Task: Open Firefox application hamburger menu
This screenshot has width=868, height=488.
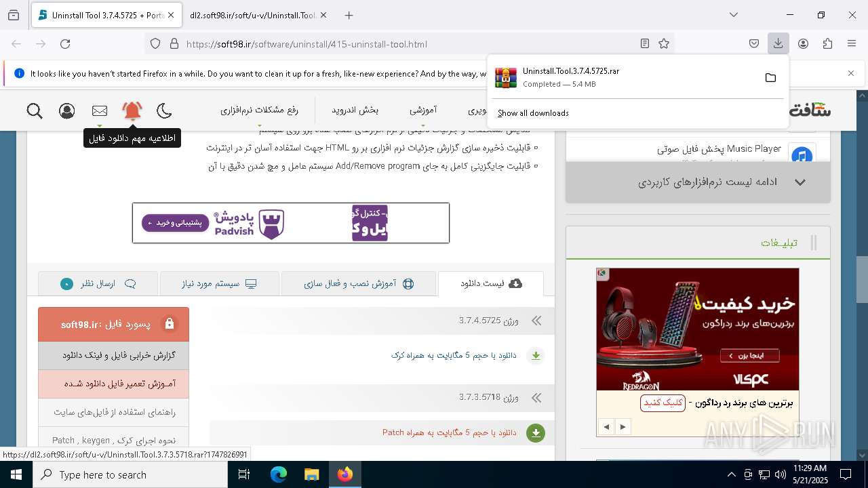Action: click(852, 44)
